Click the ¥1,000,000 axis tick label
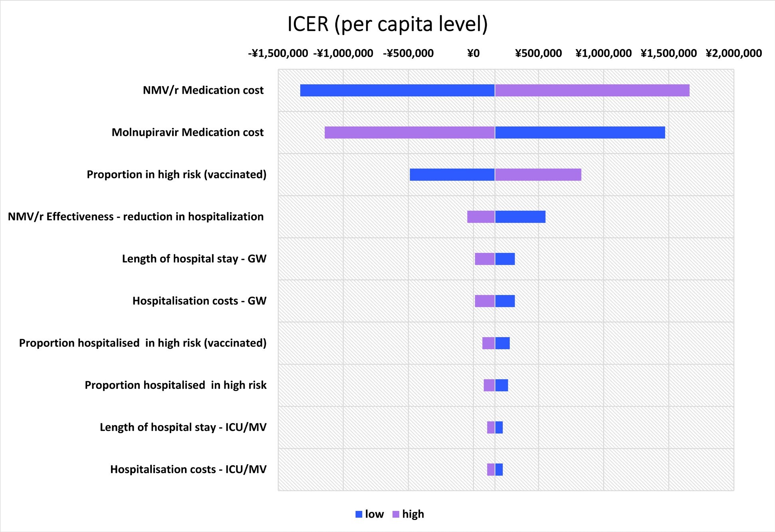 604,53
